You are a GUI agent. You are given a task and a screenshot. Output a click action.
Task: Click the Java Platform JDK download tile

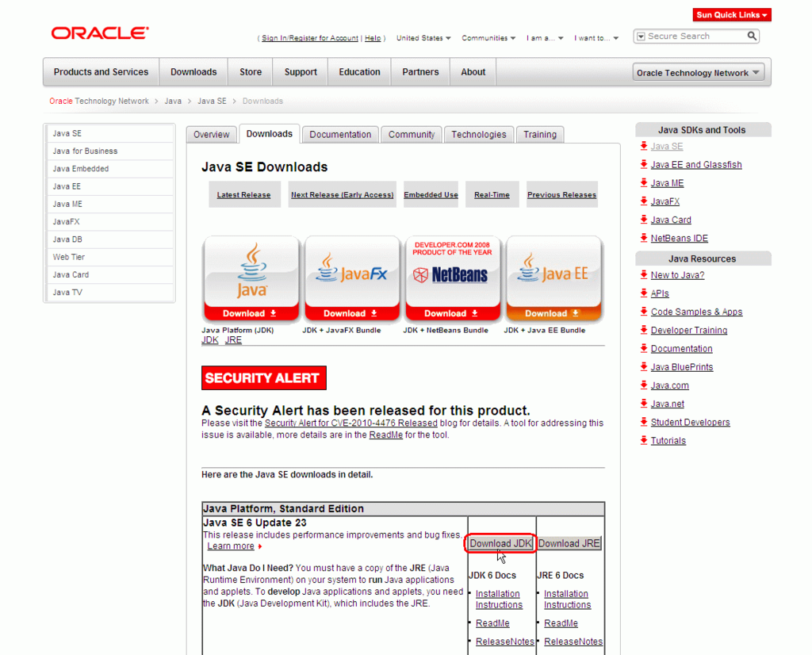tap(251, 278)
